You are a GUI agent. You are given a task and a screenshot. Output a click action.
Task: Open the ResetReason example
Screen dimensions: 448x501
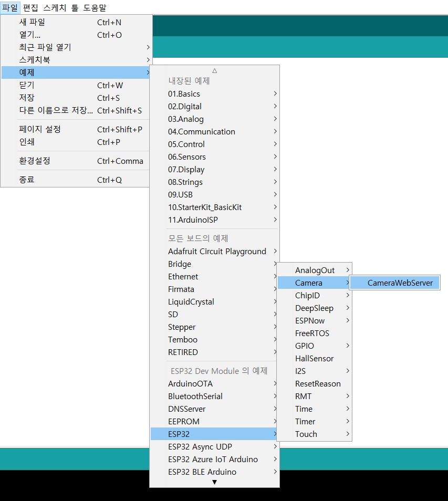point(315,384)
